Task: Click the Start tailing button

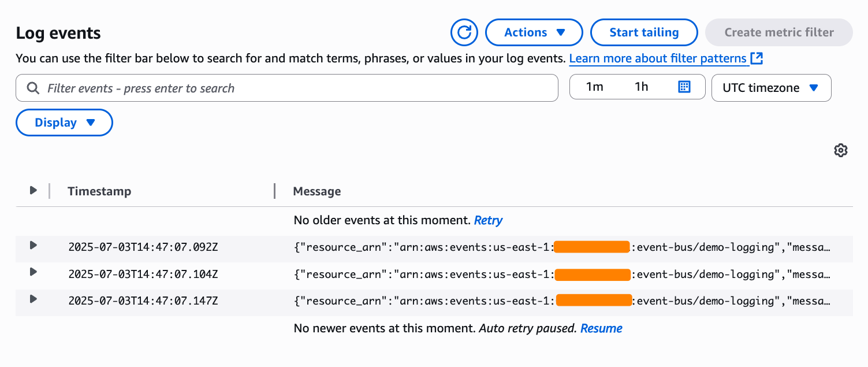Action: [644, 32]
